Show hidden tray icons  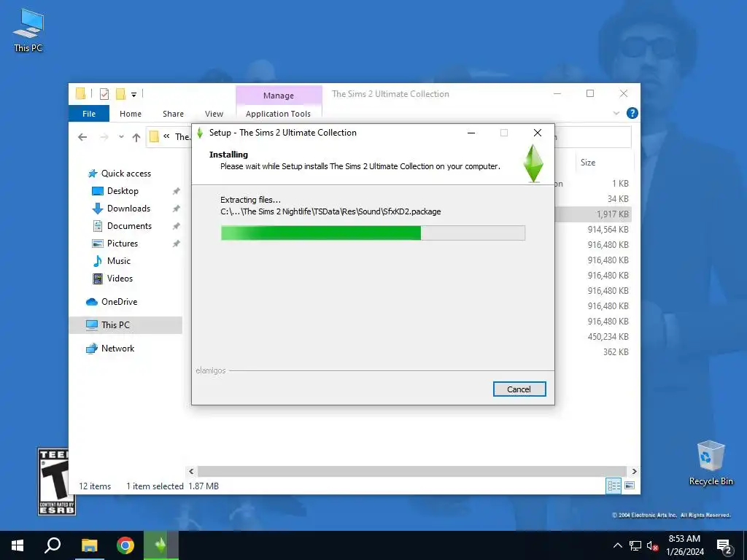(617, 545)
